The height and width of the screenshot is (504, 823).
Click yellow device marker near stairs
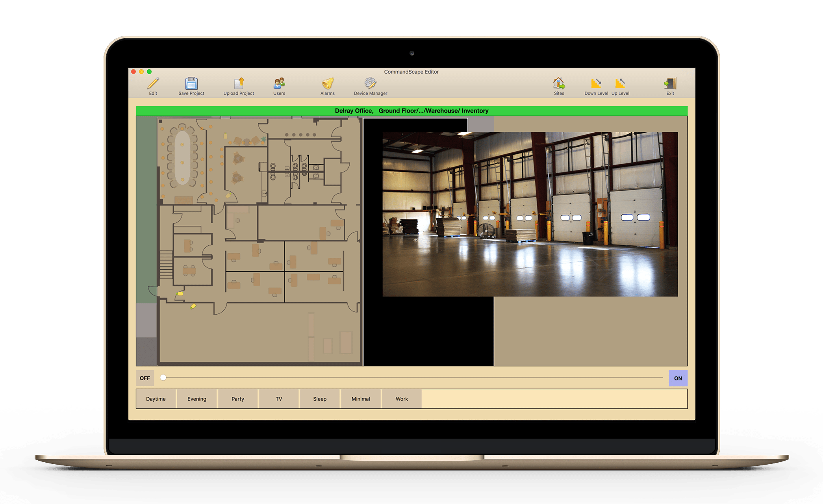pos(180,294)
